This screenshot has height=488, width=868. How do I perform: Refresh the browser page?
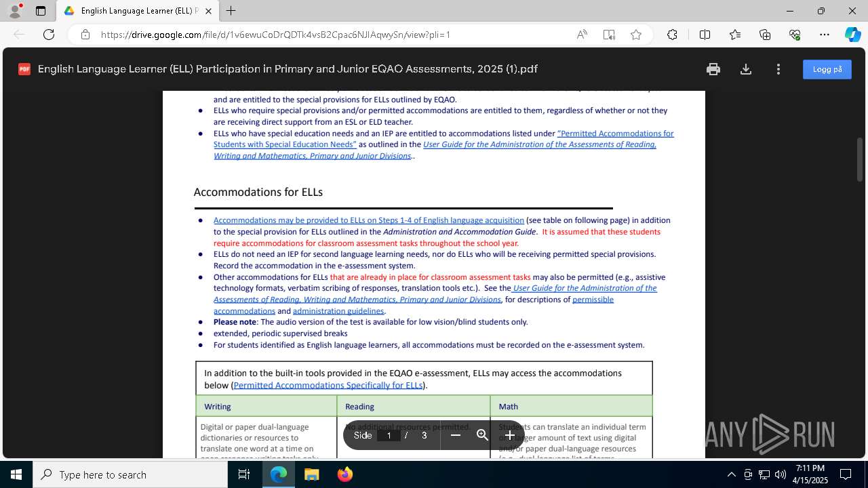point(49,35)
